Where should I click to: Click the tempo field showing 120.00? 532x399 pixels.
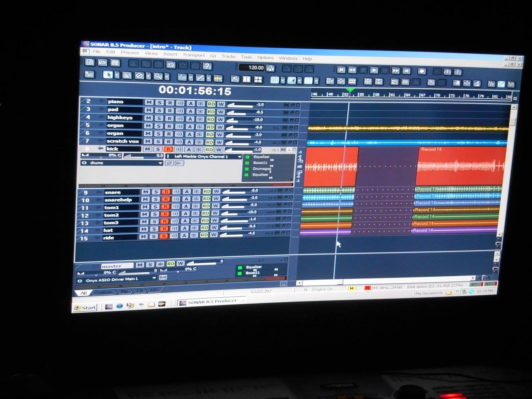pos(252,67)
